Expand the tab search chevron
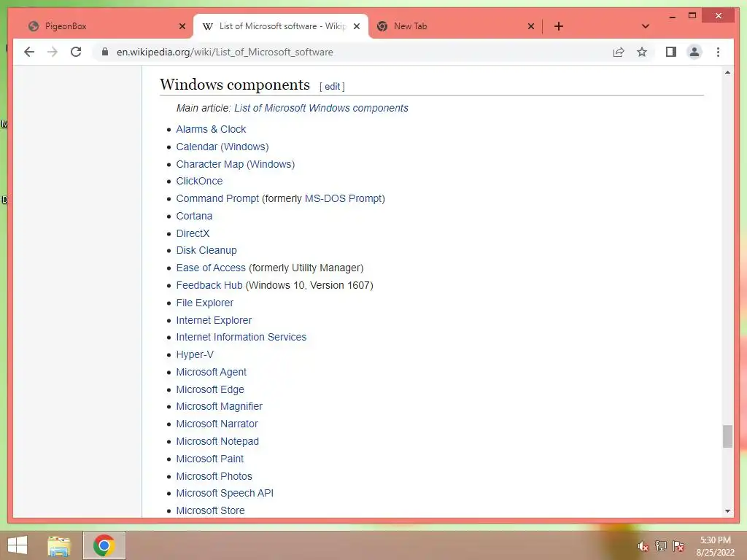Screen dimensions: 747x560 click(x=646, y=26)
